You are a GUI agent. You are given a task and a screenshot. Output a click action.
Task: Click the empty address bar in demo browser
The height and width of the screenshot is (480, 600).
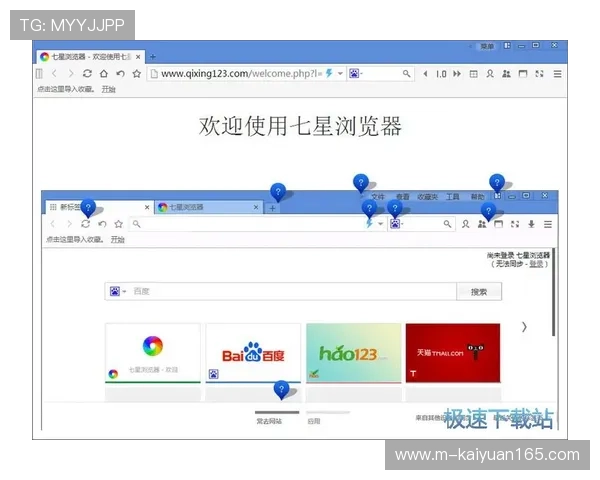tap(258, 224)
